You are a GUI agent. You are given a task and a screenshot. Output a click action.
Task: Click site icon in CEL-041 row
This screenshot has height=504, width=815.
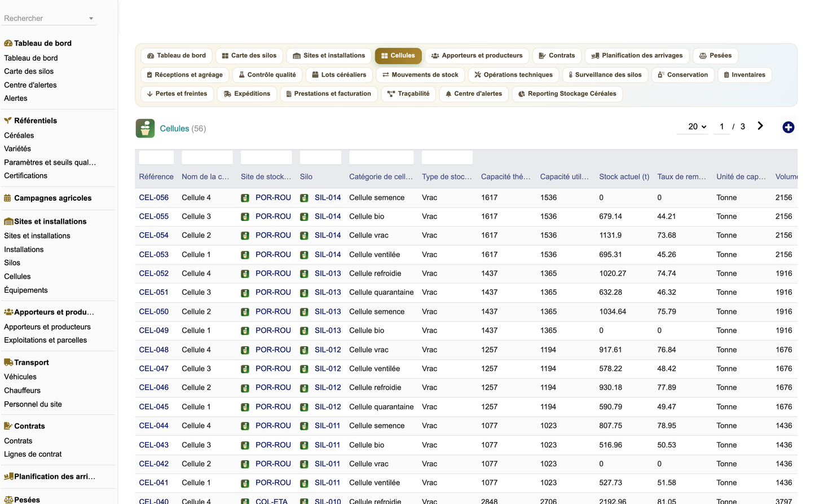click(245, 483)
